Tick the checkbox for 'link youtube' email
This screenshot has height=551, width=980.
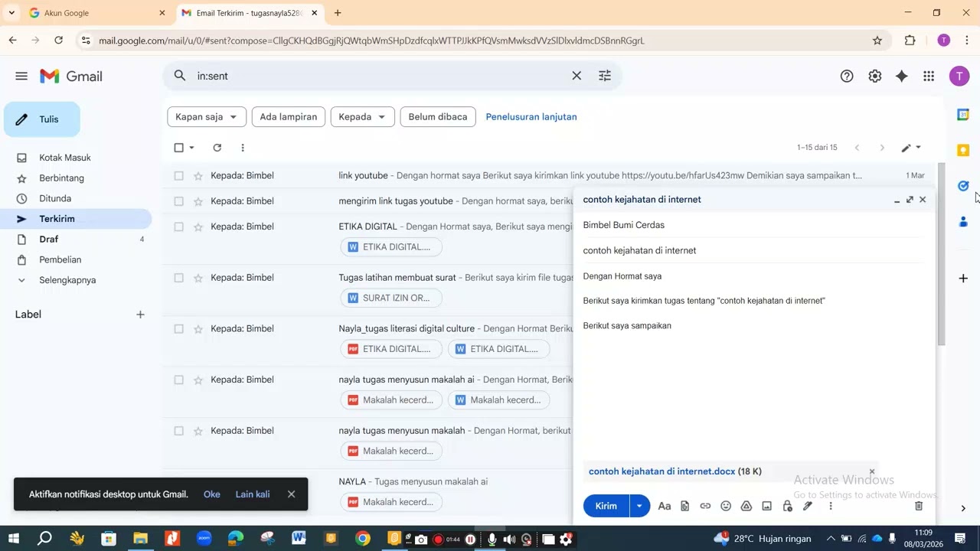(x=178, y=176)
